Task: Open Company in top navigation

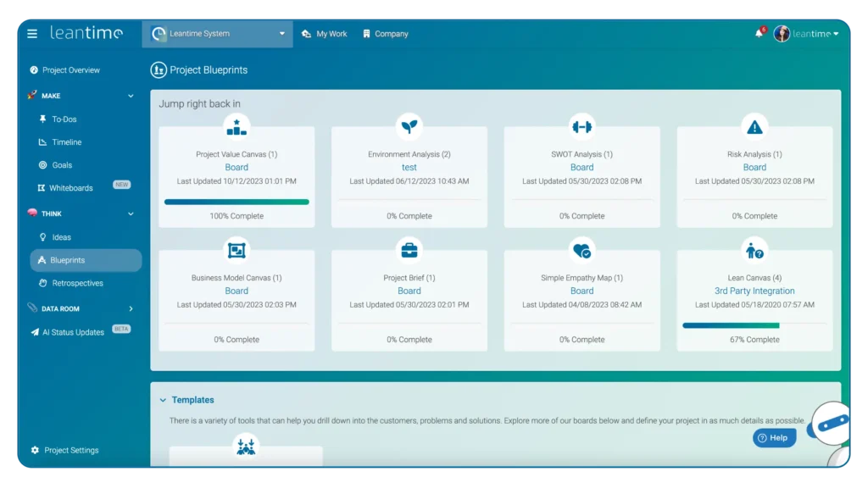Action: 386,34
